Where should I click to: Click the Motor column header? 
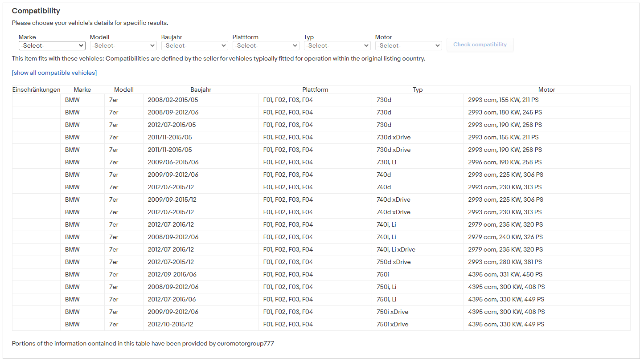pos(546,89)
